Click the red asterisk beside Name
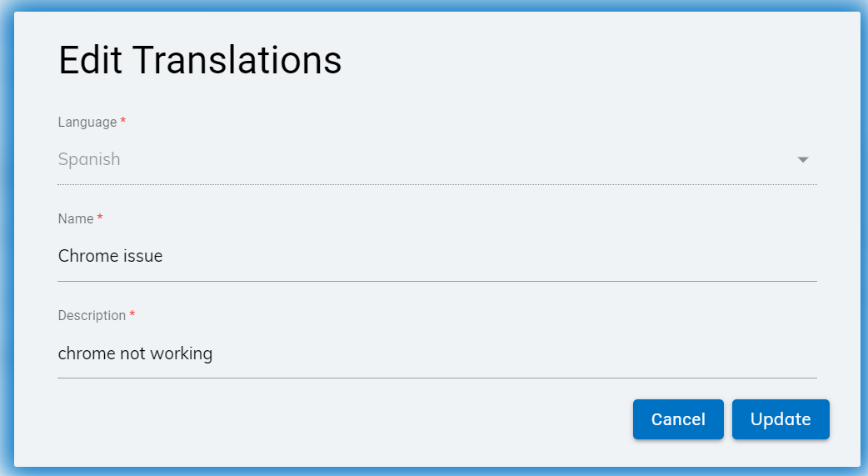This screenshot has height=476, width=868. pyautogui.click(x=100, y=219)
